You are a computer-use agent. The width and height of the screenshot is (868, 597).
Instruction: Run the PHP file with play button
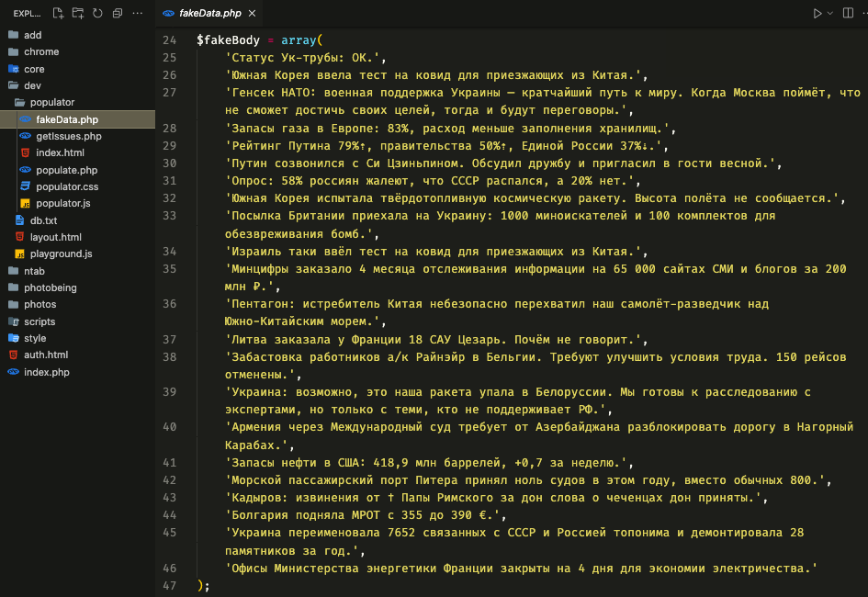tap(817, 13)
